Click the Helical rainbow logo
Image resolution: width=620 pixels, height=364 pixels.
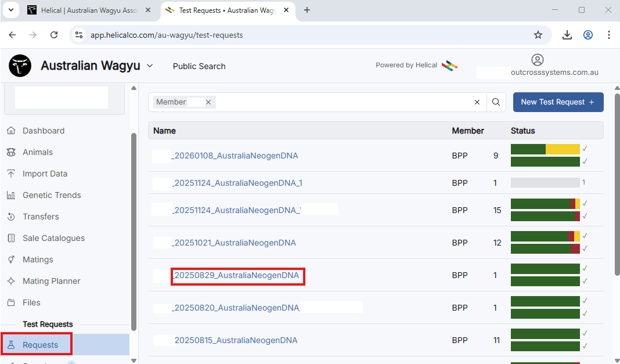click(449, 66)
